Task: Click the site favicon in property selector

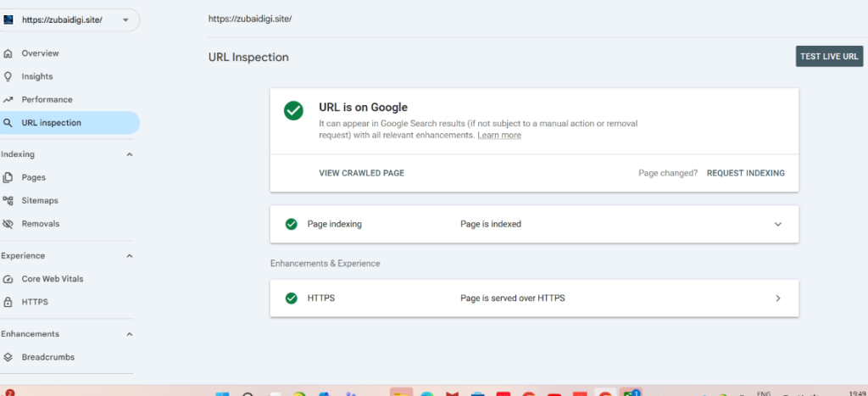Action: point(8,20)
